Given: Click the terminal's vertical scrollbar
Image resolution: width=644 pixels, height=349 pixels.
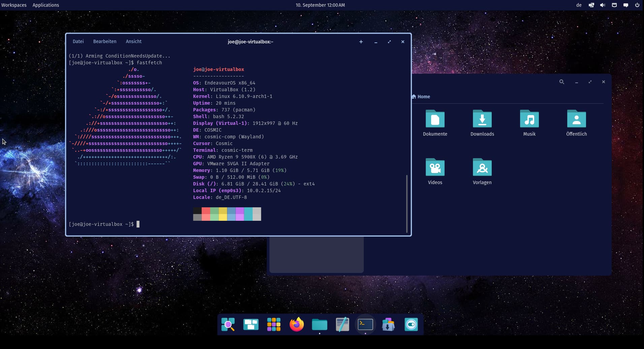Looking at the screenshot, I should coord(407,204).
